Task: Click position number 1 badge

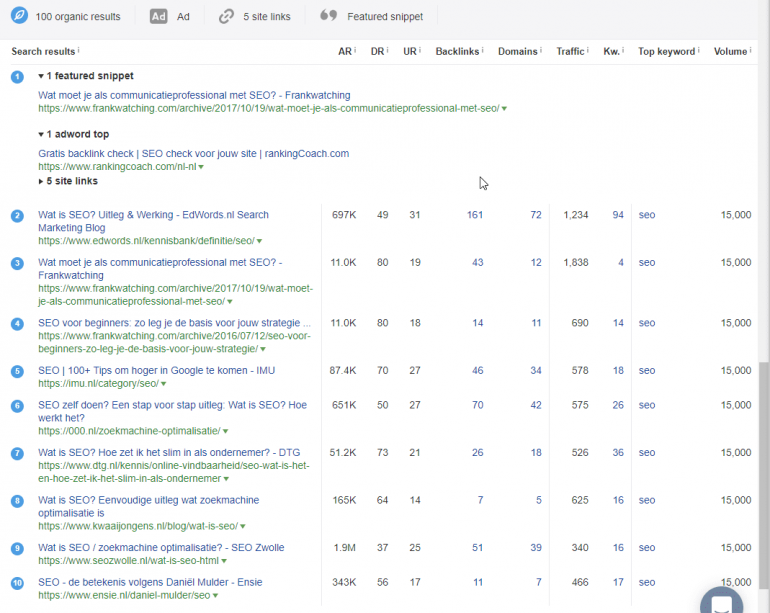Action: pos(17,77)
